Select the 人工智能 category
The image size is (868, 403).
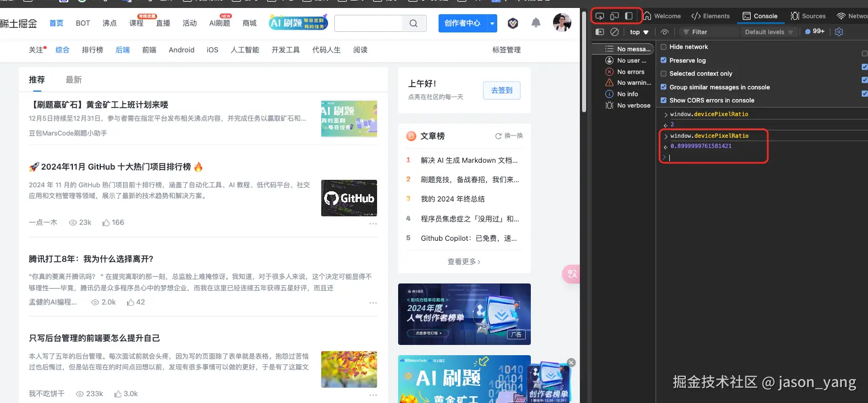tap(245, 50)
